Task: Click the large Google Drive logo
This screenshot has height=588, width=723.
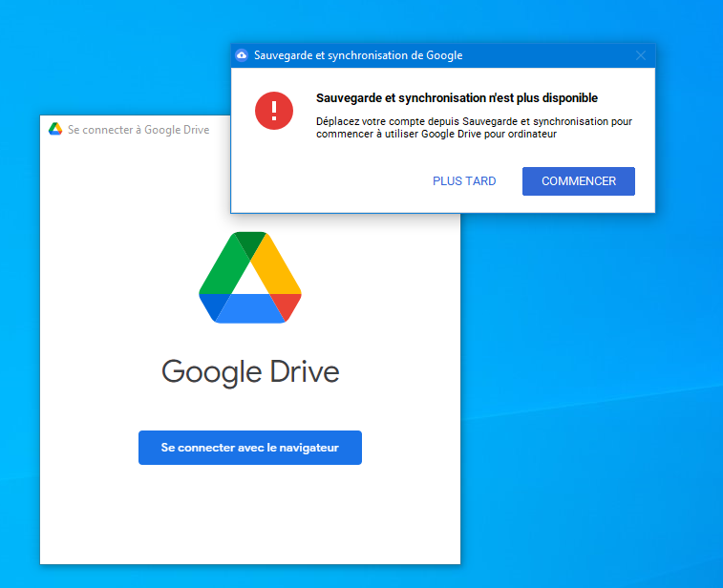Action: point(250,278)
